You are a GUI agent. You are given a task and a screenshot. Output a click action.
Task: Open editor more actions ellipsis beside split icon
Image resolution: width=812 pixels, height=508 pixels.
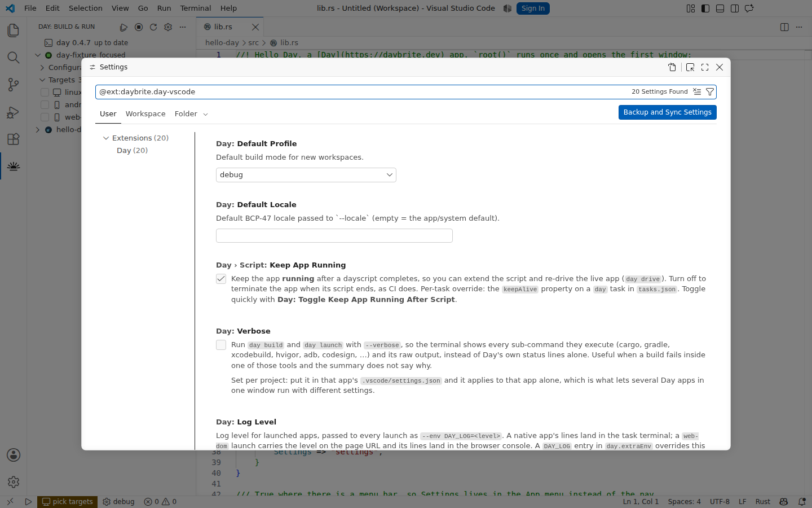click(x=799, y=27)
